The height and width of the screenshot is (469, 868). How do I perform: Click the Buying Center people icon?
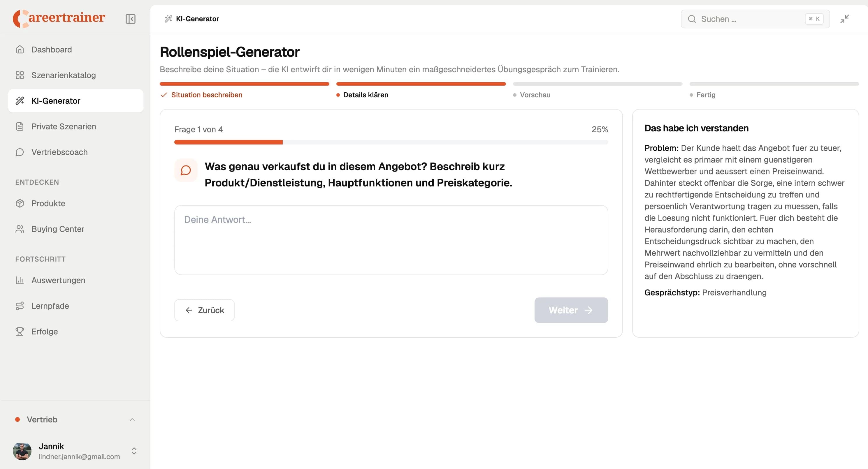tap(20, 229)
